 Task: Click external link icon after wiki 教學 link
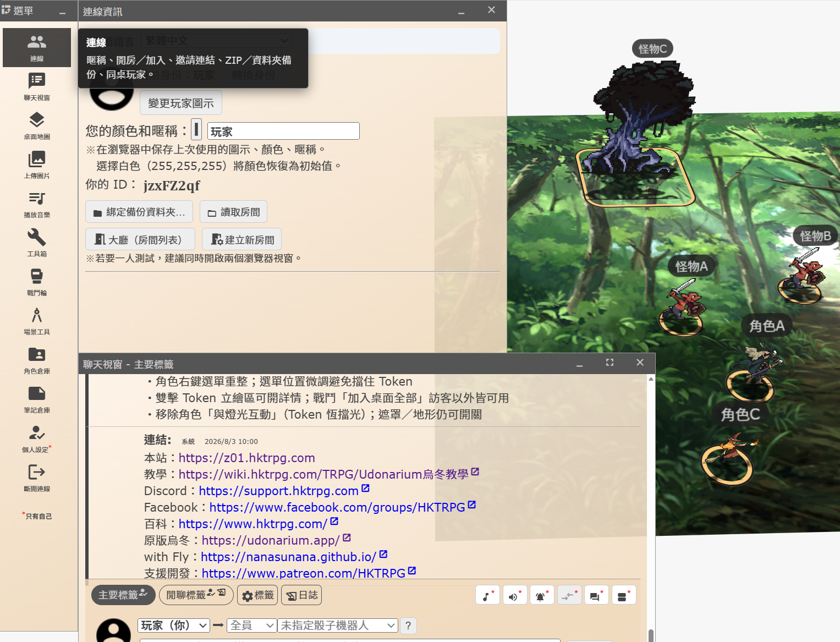[x=475, y=472]
